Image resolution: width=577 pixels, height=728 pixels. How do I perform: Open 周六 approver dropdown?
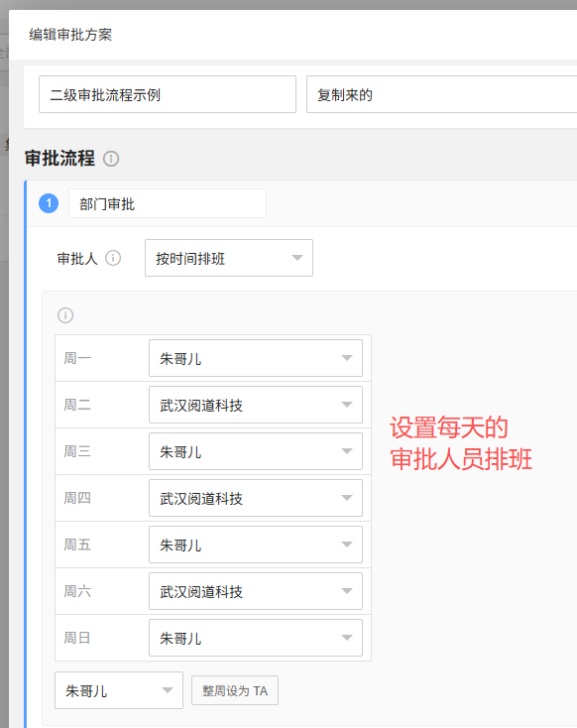[256, 591]
